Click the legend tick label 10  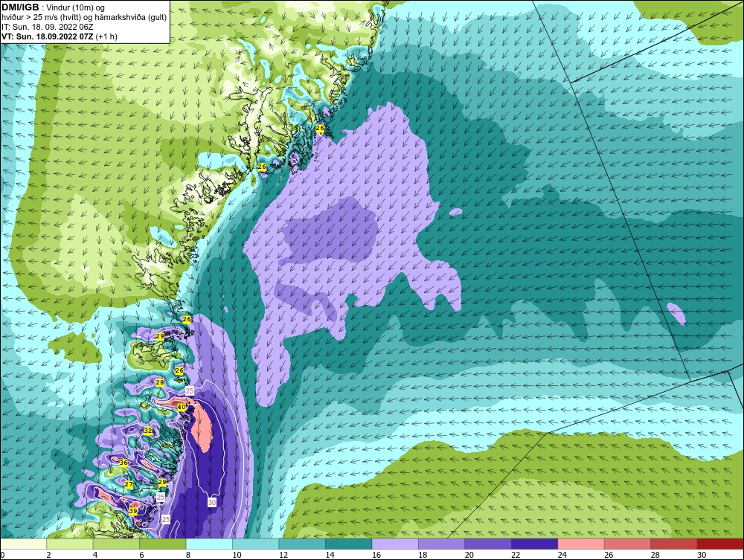point(237,555)
